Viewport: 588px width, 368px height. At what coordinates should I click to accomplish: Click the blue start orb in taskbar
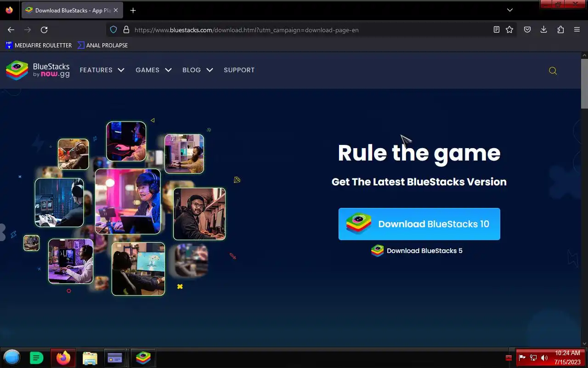point(12,357)
